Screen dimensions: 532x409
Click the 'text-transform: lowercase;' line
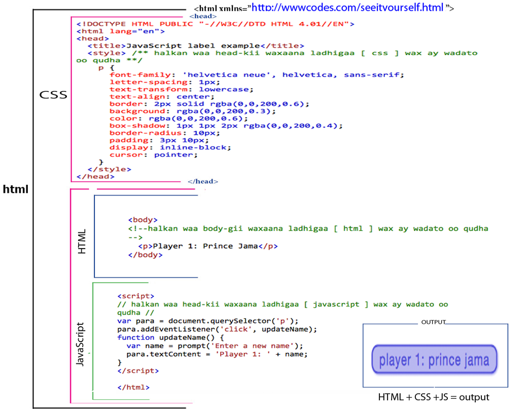coord(181,90)
